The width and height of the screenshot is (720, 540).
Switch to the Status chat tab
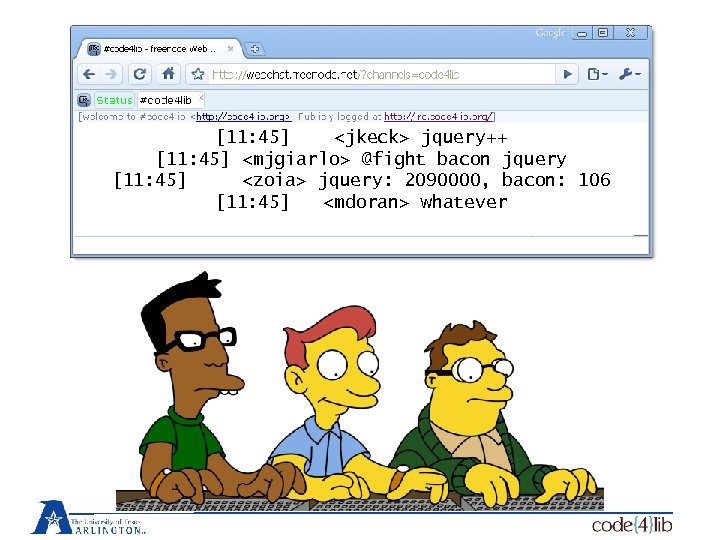point(114,100)
